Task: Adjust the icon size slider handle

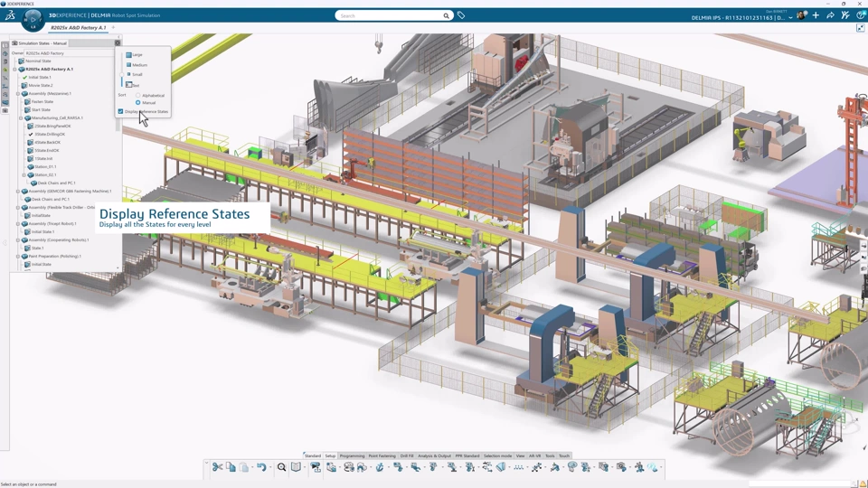Action: click(122, 75)
